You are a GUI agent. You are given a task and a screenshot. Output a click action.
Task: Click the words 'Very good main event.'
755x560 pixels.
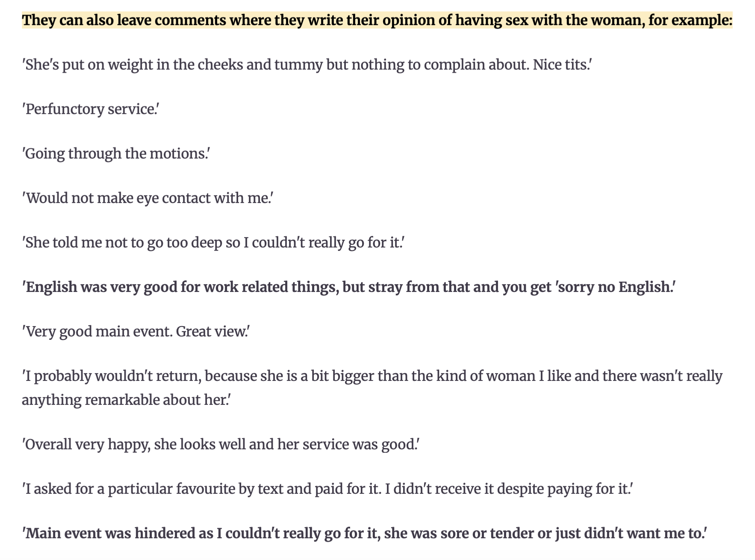tap(97, 331)
